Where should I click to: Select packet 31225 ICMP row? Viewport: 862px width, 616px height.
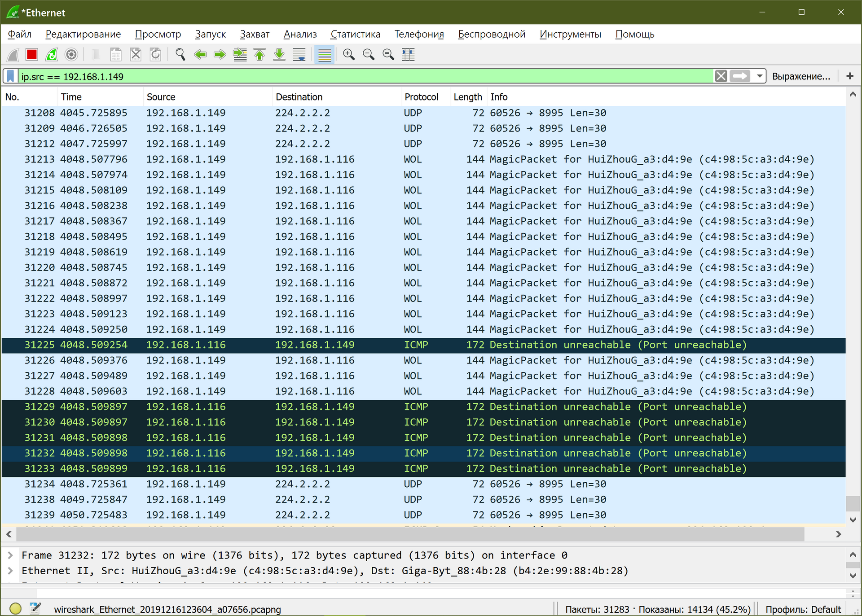(x=423, y=345)
